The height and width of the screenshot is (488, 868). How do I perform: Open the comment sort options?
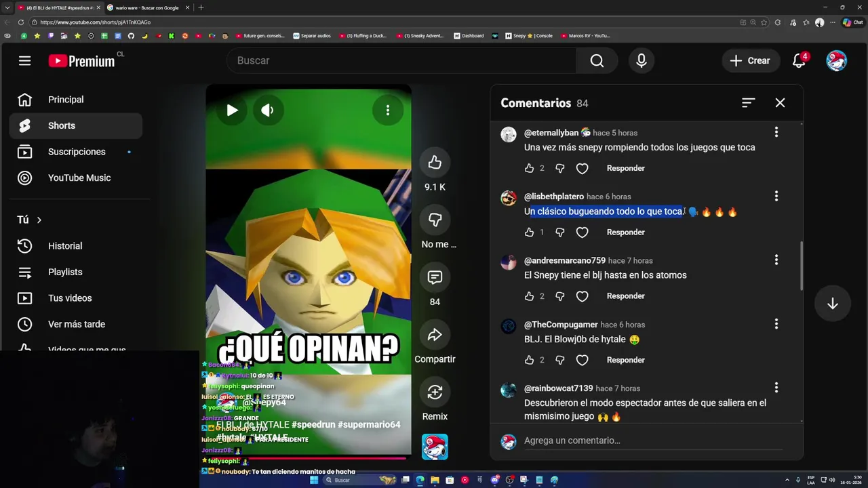pos(748,103)
